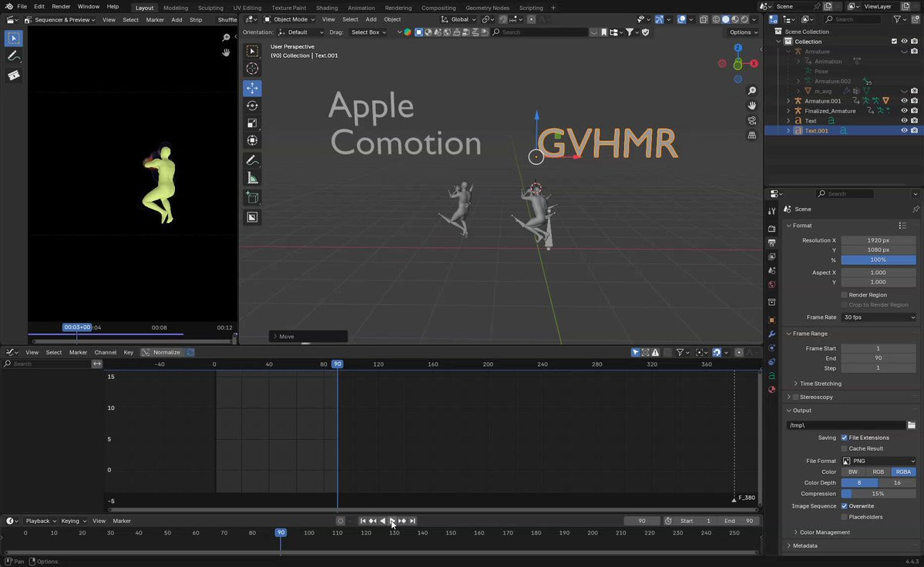Select the Measure tool

coord(252,178)
